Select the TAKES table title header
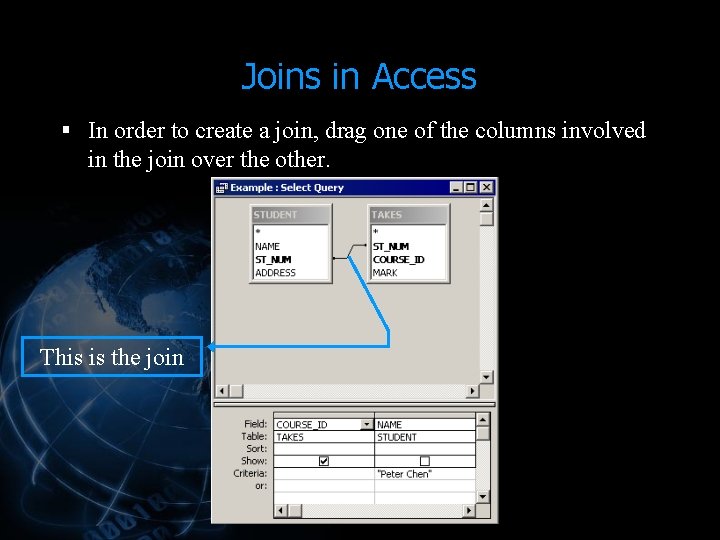This screenshot has width=720, height=540. pos(408,215)
